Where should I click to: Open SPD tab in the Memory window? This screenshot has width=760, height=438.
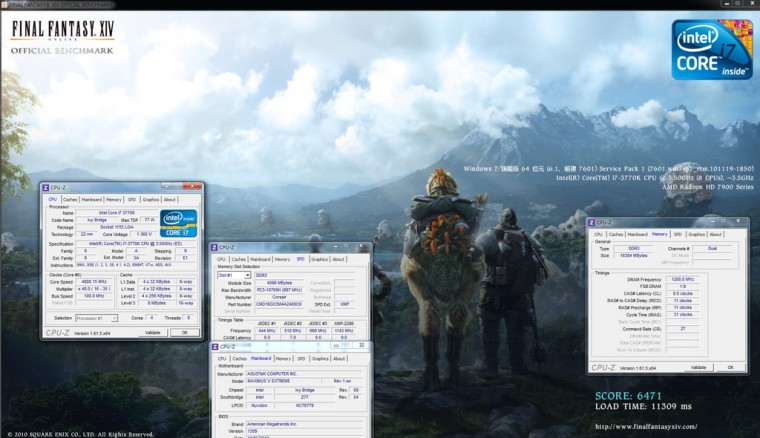click(678, 235)
